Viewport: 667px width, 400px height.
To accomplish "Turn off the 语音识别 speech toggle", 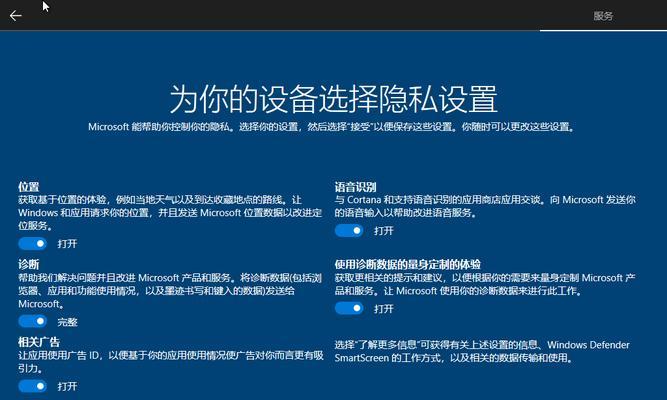I will pyautogui.click(x=349, y=231).
